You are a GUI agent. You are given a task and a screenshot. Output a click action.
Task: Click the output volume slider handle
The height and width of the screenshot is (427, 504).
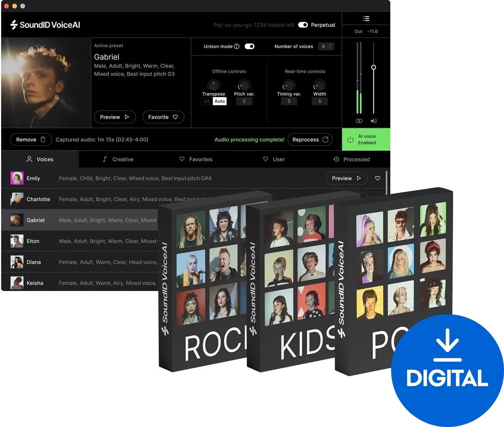(373, 67)
